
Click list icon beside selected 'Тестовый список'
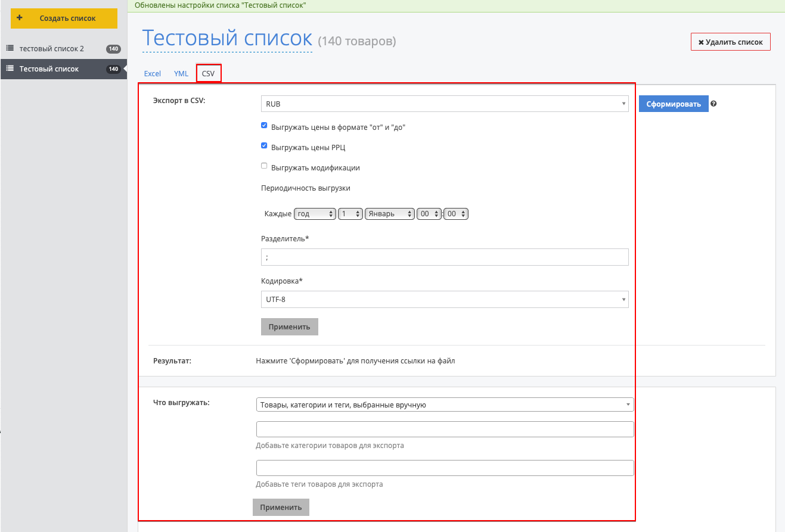coord(10,69)
